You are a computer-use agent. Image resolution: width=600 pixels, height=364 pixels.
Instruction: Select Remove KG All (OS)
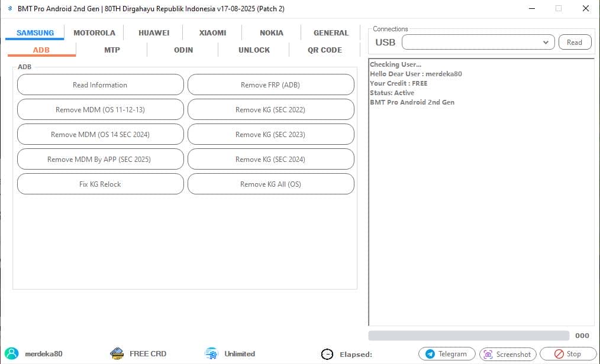[270, 184]
